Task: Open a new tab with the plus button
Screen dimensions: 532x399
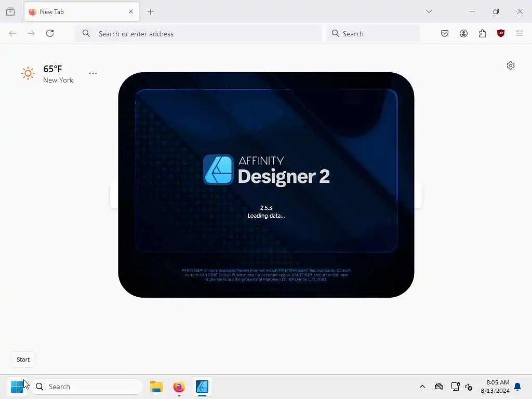Action: point(151,12)
